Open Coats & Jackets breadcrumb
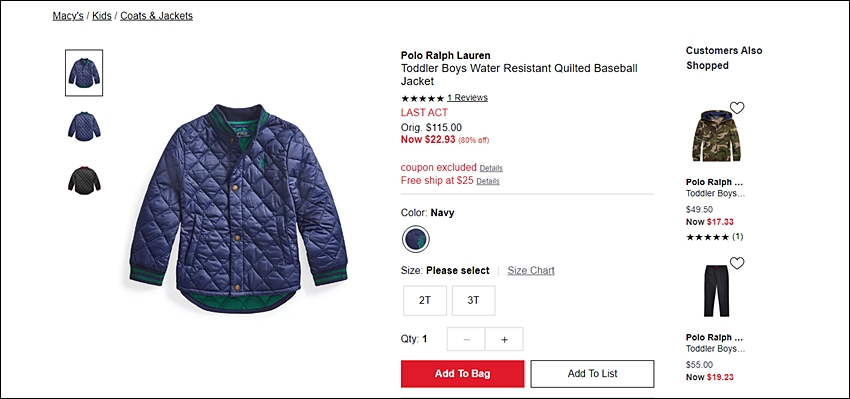850x399 pixels. click(157, 16)
